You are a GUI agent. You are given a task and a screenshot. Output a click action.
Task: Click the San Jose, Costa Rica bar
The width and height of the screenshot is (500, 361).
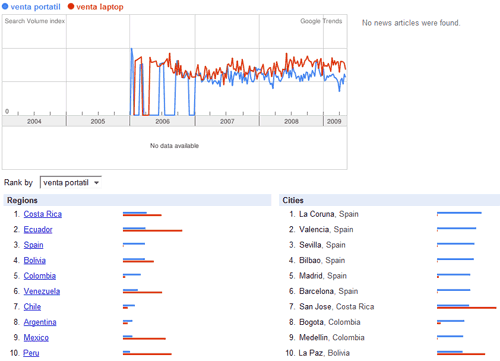click(x=467, y=307)
